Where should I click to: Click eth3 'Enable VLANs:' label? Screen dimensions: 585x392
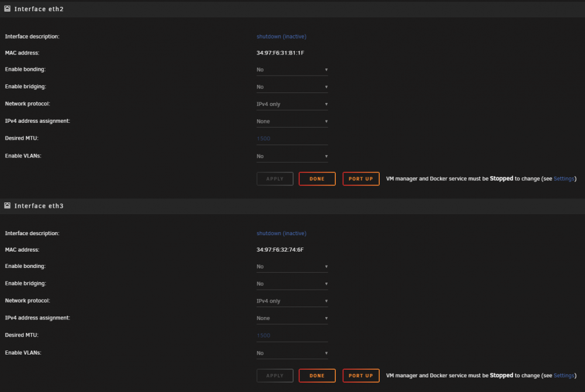point(23,353)
